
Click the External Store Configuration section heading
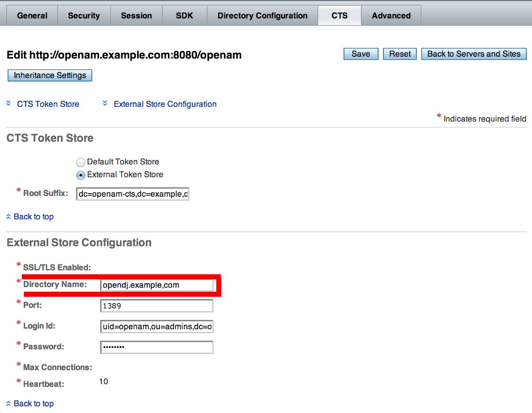tap(79, 243)
